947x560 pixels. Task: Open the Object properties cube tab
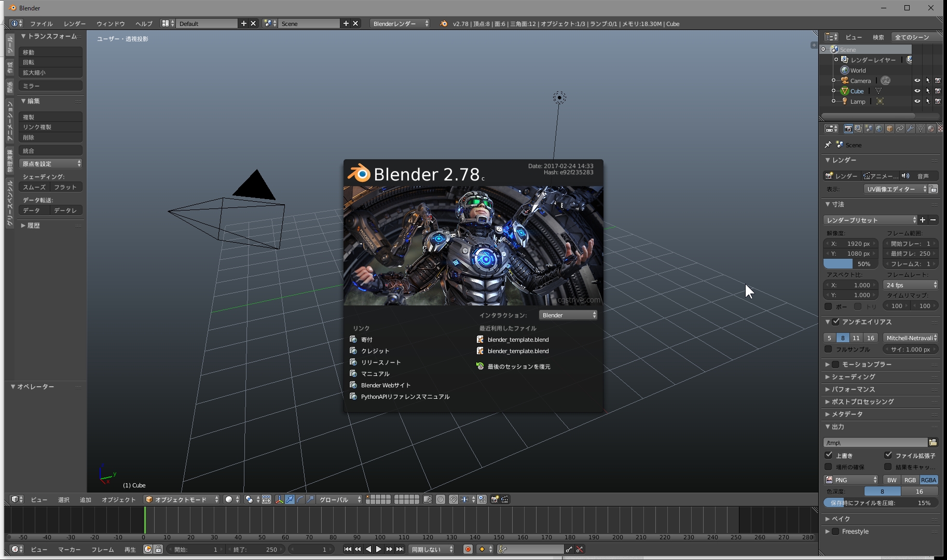click(889, 129)
